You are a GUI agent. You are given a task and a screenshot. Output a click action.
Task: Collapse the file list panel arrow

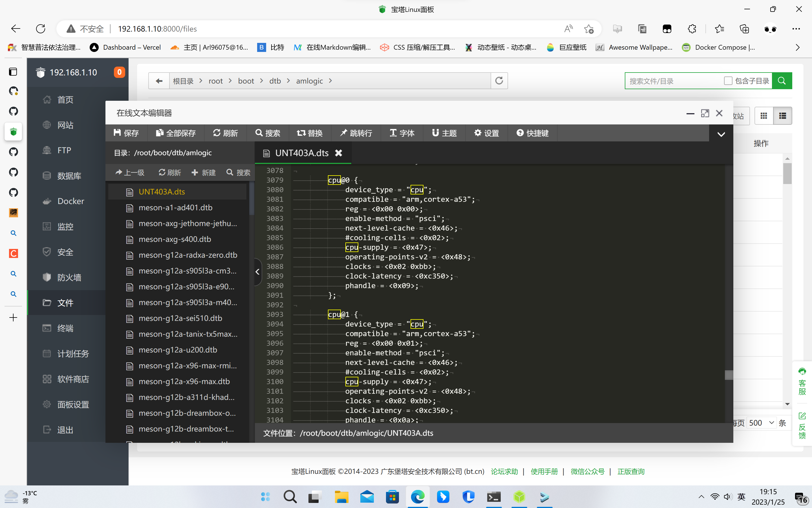pos(258,272)
